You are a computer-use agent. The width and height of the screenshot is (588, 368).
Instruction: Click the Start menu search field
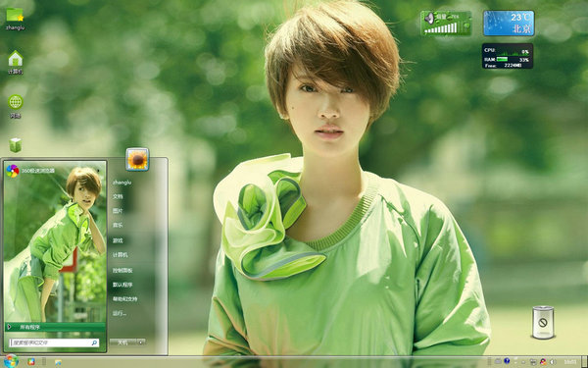point(54,342)
